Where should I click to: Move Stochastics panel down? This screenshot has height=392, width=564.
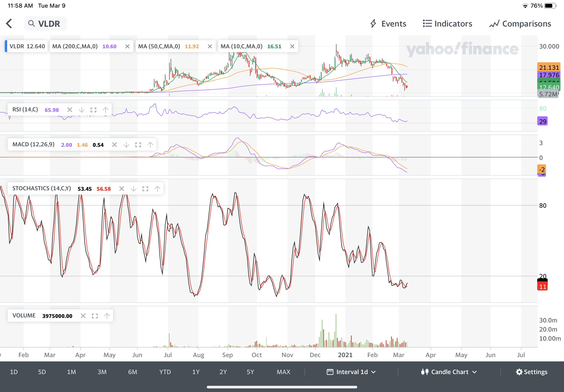[x=133, y=189]
